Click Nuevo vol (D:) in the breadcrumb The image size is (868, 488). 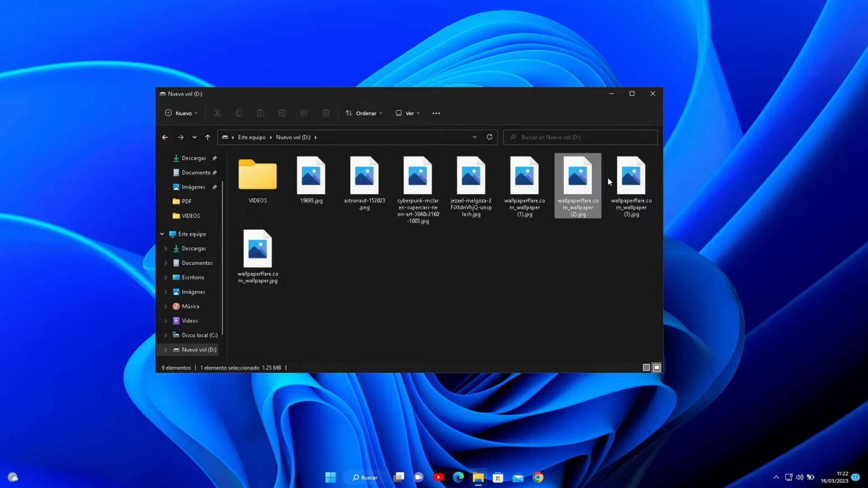(x=293, y=137)
